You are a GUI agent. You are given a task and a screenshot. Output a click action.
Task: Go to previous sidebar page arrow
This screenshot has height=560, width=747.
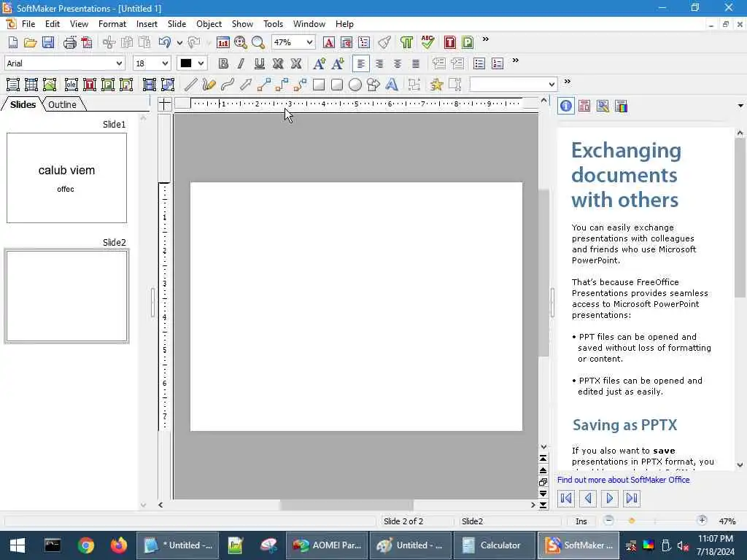pyautogui.click(x=588, y=498)
